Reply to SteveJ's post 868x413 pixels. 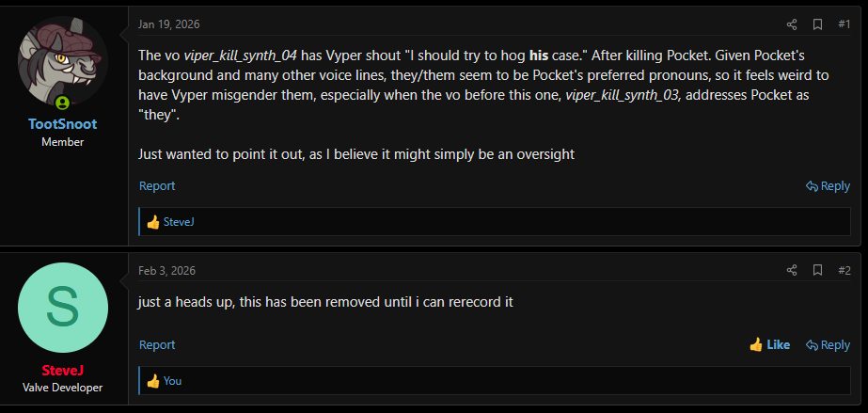tap(828, 345)
